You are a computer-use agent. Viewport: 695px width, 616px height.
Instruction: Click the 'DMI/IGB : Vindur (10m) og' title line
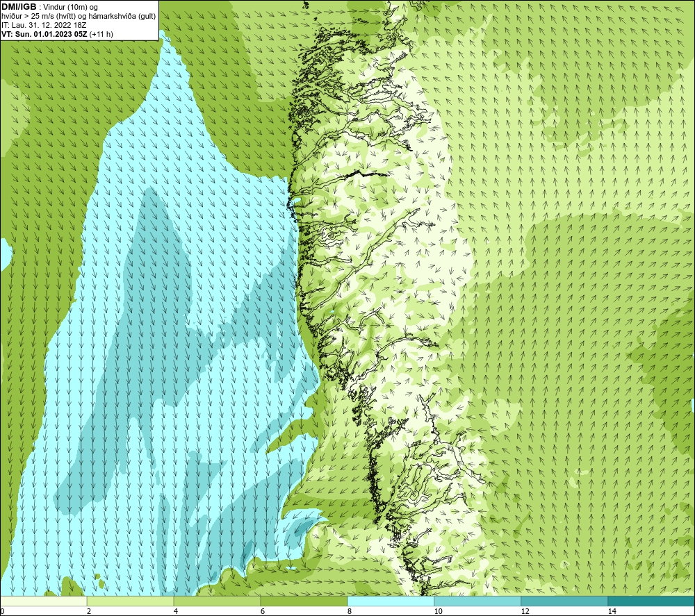point(49,7)
